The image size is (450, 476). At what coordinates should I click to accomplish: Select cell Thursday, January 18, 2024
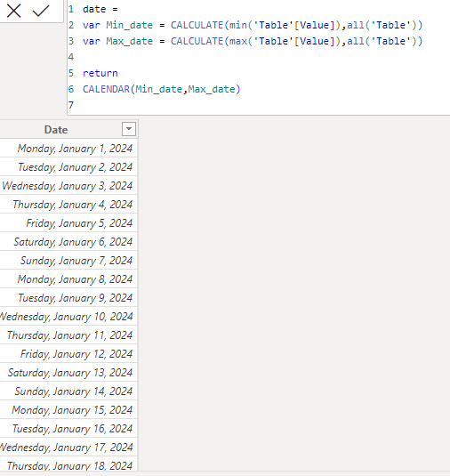(68, 464)
